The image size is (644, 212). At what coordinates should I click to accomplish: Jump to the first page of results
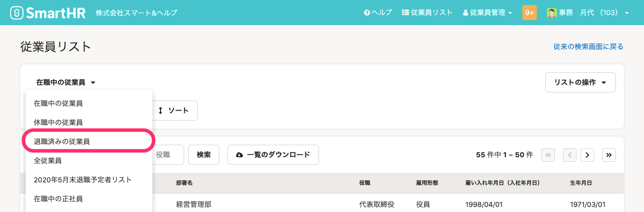click(x=548, y=155)
